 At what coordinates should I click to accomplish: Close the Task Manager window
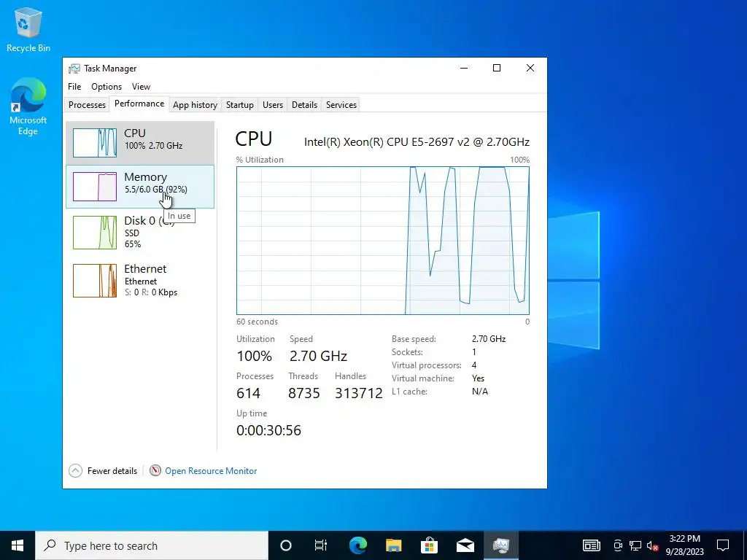pyautogui.click(x=530, y=68)
